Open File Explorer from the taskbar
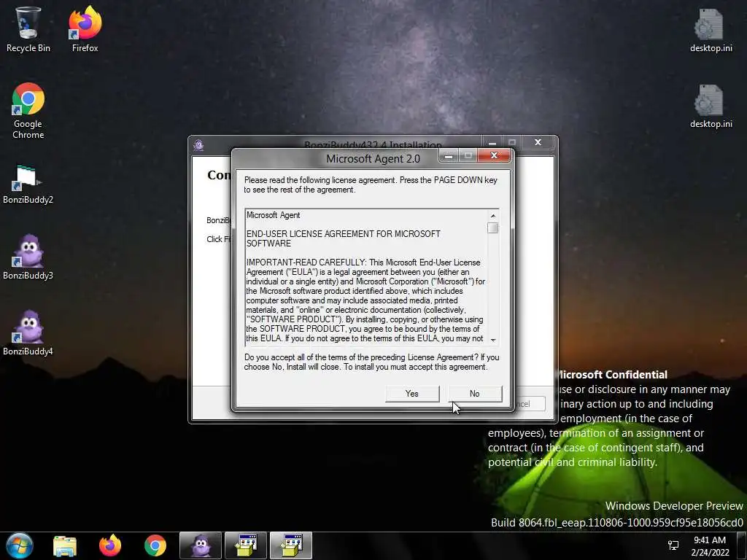This screenshot has width=747, height=560. 65,545
